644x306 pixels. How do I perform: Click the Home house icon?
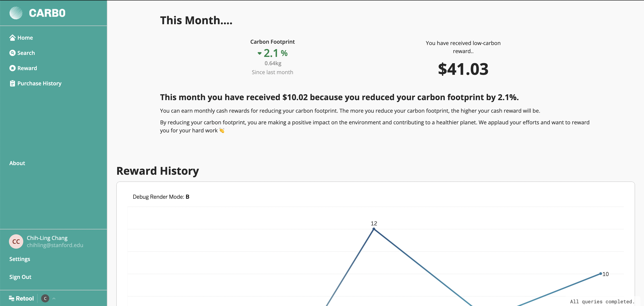(12, 38)
